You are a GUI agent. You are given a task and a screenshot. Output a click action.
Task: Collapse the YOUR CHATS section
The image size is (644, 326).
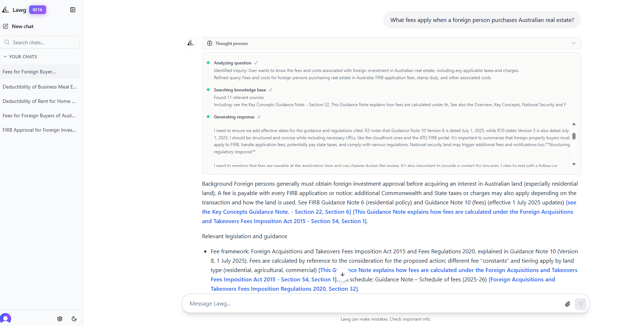[x=5, y=56]
